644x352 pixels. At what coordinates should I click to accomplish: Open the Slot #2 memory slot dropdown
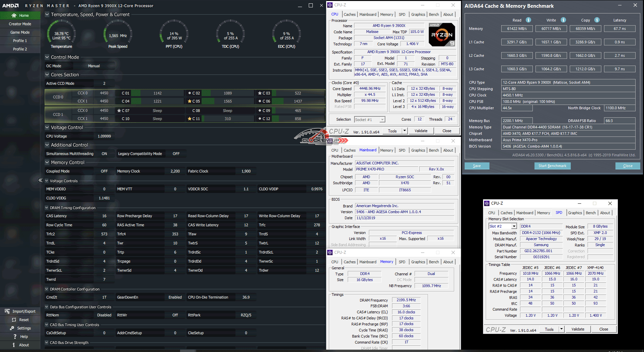coord(503,226)
